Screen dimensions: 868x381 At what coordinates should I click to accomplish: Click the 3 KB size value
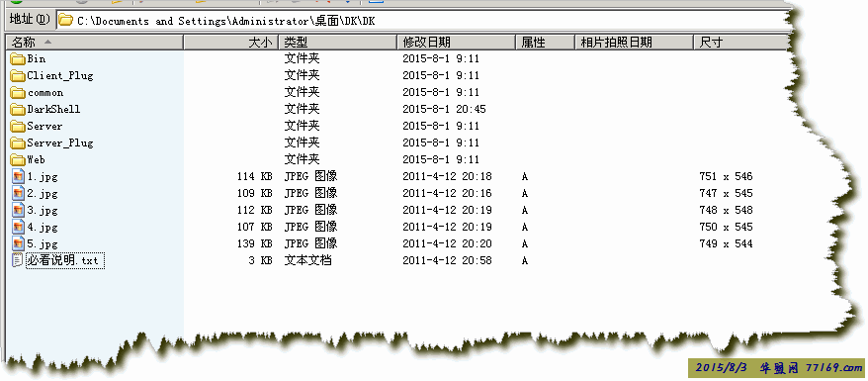click(x=260, y=260)
